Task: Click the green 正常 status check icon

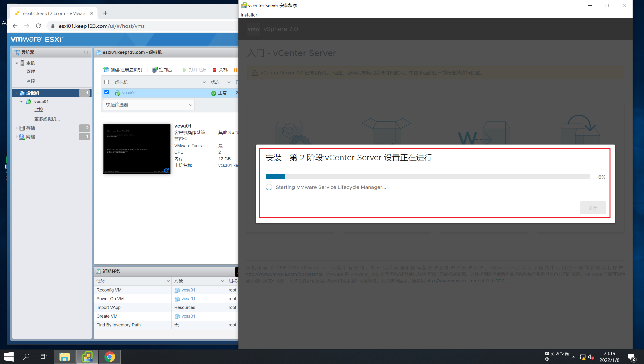Action: point(214,93)
